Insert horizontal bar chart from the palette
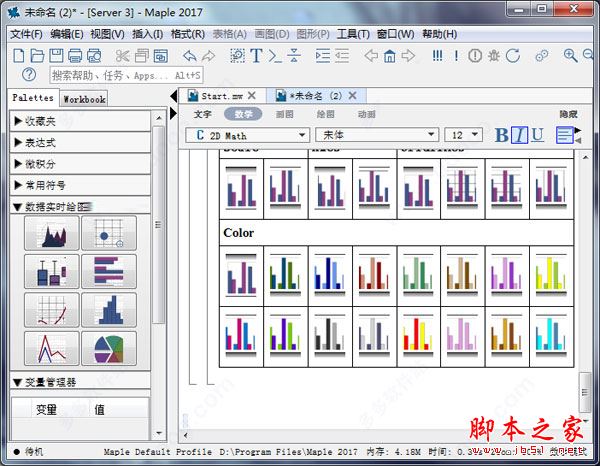This screenshot has height=466, width=600. pos(109,271)
